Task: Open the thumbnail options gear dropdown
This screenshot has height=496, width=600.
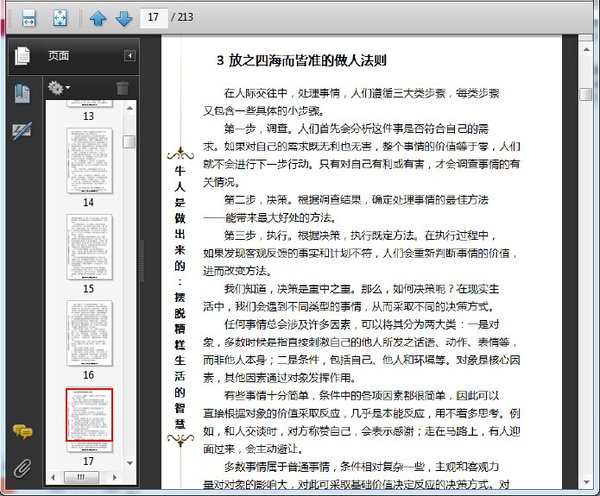Action: tap(59, 88)
